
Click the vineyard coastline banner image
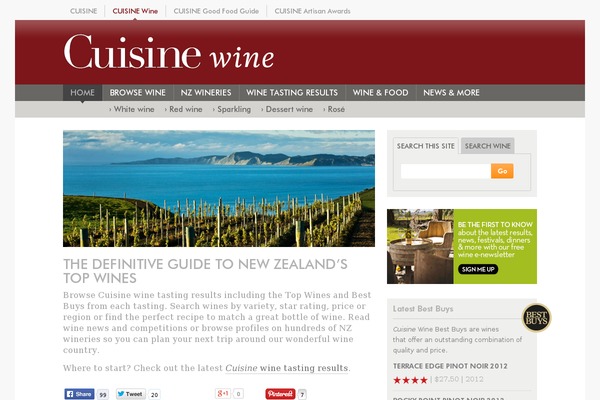pyautogui.click(x=219, y=188)
